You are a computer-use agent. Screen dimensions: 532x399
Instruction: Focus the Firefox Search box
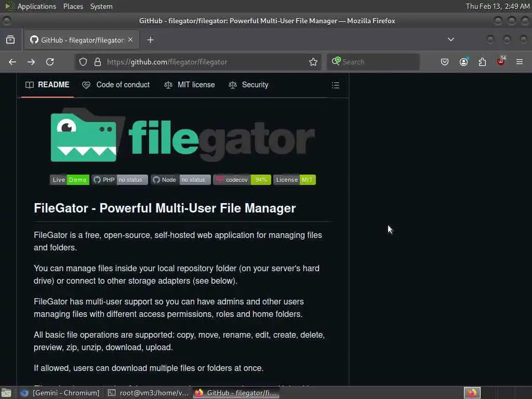click(373, 62)
